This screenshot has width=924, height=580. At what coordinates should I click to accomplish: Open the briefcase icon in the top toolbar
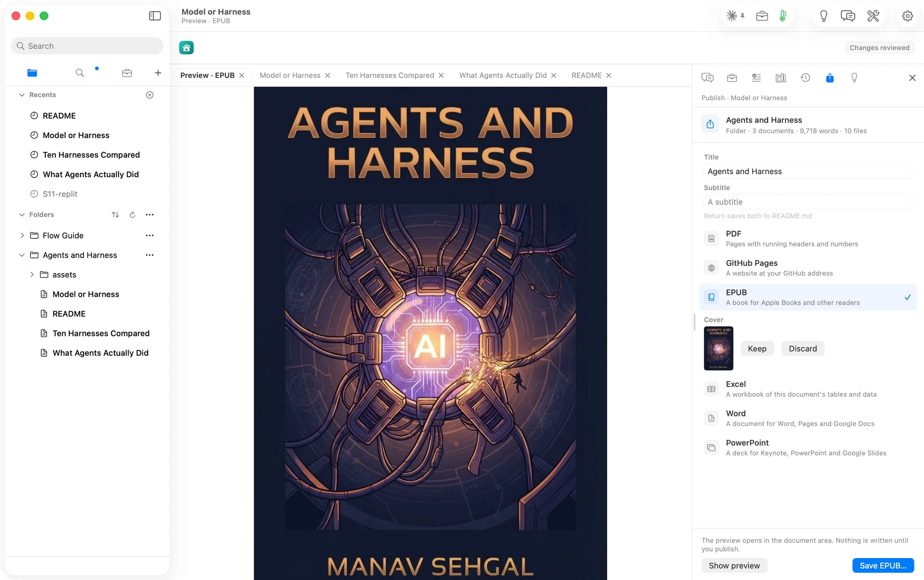pyautogui.click(x=762, y=16)
